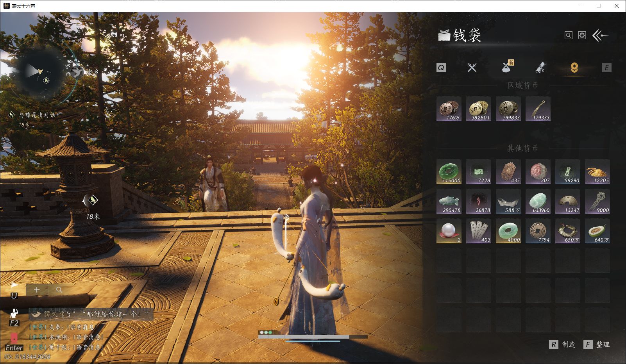This screenshot has height=364, width=626.
Task: Click the back arrow to close 钱袋
Action: [x=601, y=36]
